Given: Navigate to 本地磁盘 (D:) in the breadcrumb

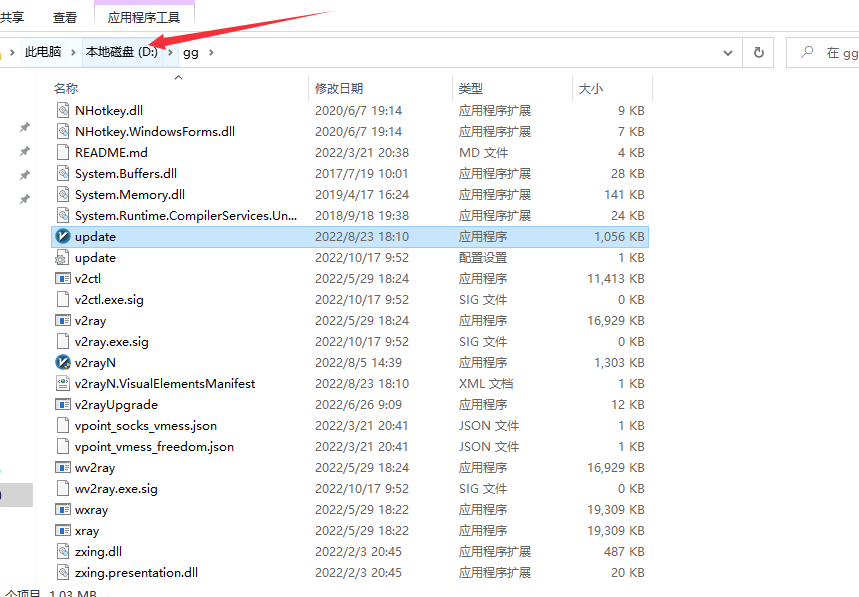Looking at the screenshot, I should point(122,52).
